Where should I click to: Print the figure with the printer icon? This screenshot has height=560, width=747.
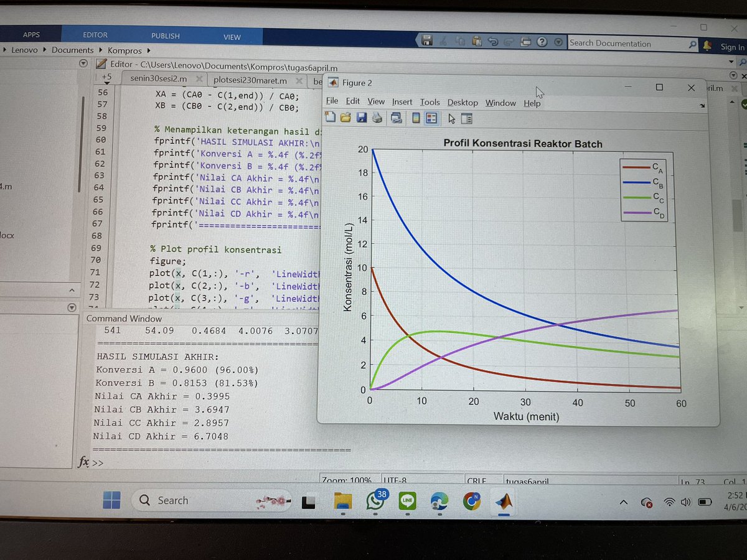[377, 118]
